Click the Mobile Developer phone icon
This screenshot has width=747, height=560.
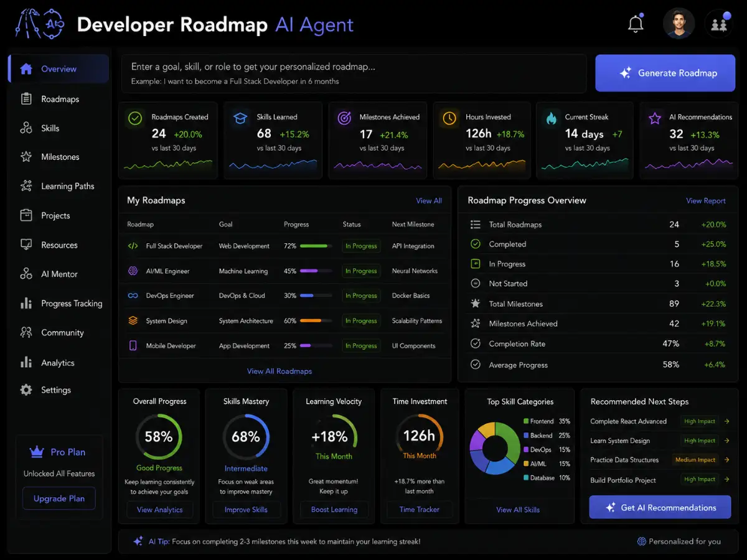pos(133,345)
